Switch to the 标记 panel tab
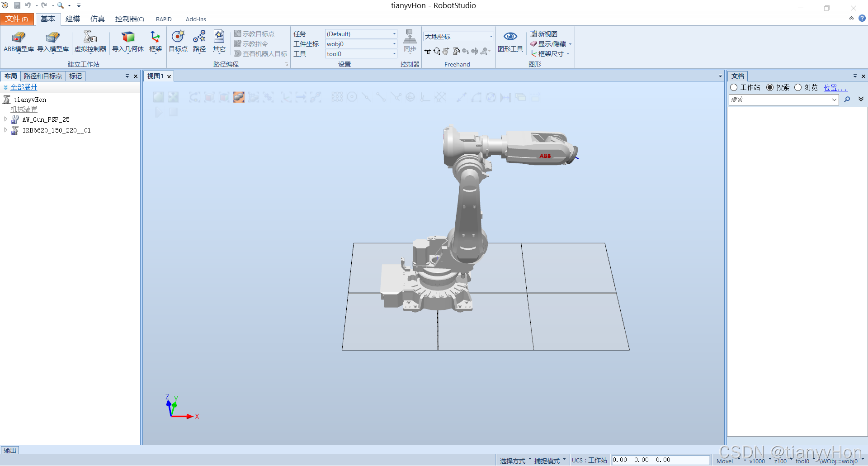 click(x=75, y=76)
